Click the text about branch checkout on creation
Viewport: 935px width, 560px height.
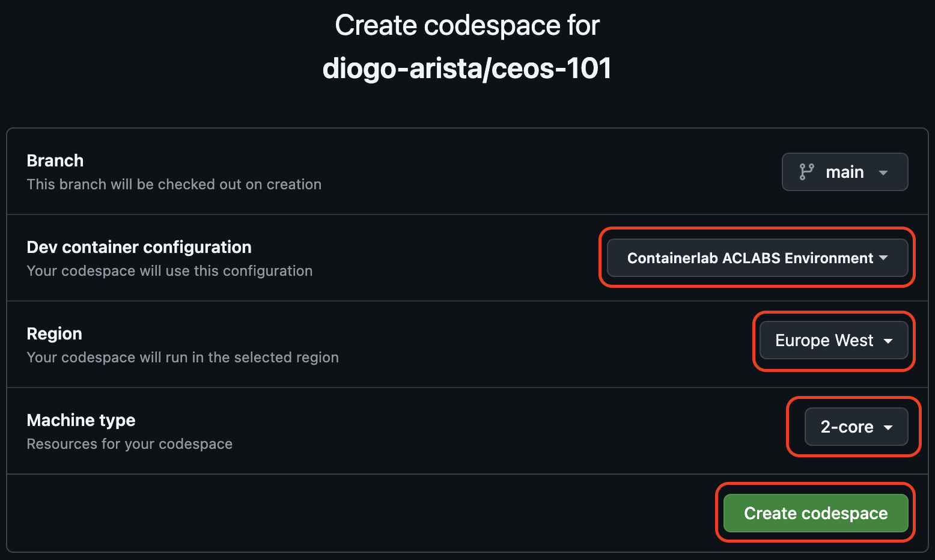click(x=174, y=184)
